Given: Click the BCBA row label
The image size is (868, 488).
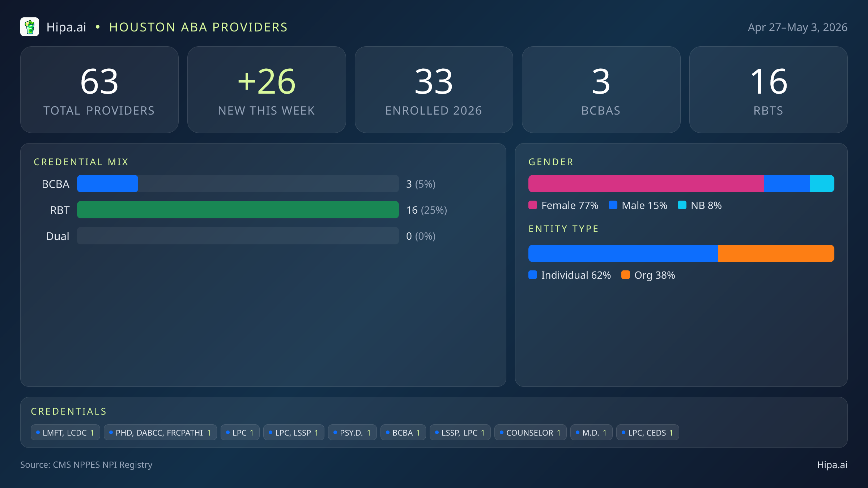Looking at the screenshot, I should [55, 184].
